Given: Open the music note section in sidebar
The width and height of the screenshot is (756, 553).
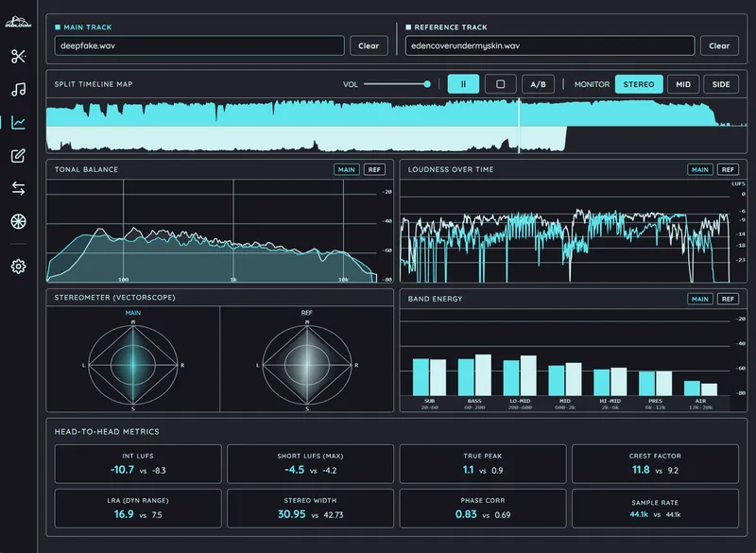Looking at the screenshot, I should 18,89.
